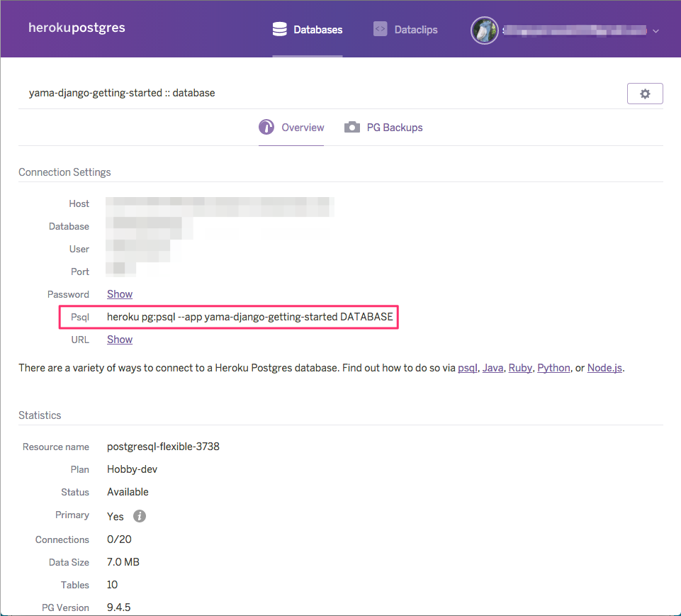This screenshot has height=616, width=681.
Task: Expand the account dropdown via its chevron
Action: coord(655,30)
